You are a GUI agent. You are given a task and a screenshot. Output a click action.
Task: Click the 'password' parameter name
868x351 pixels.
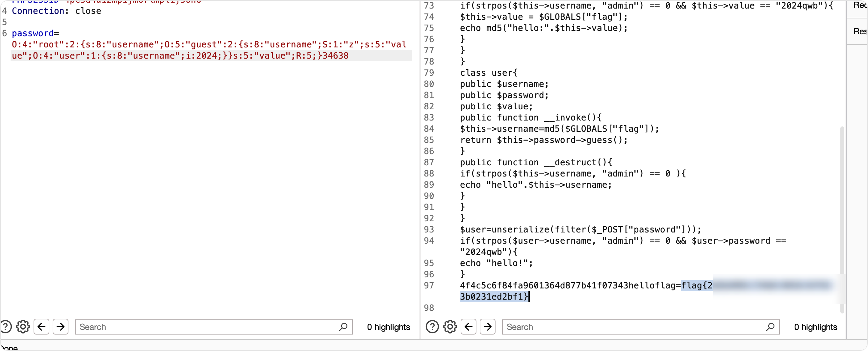click(33, 33)
